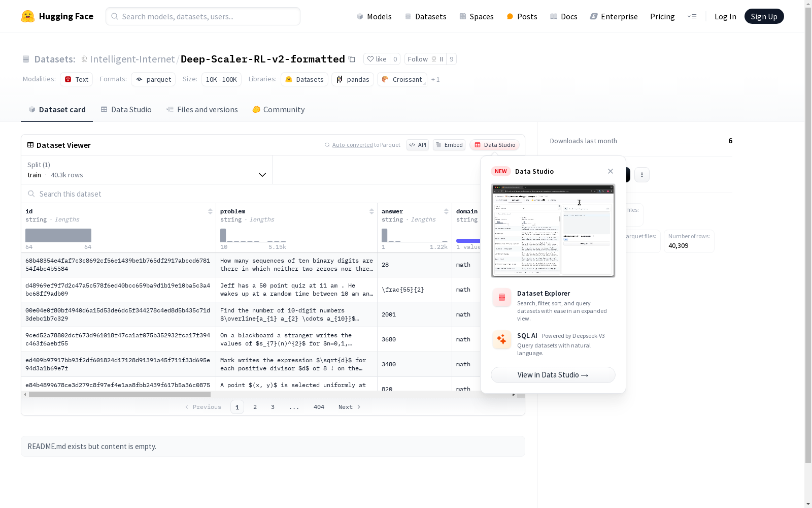Click the API button
812x508 pixels.
(418, 145)
